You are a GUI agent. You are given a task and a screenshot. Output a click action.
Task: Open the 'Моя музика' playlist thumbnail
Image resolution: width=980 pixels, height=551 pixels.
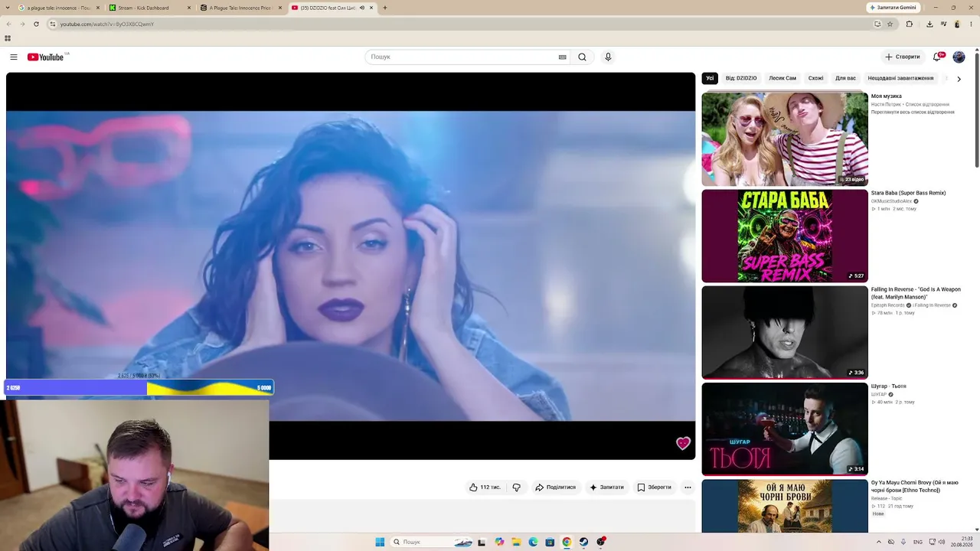click(x=785, y=139)
